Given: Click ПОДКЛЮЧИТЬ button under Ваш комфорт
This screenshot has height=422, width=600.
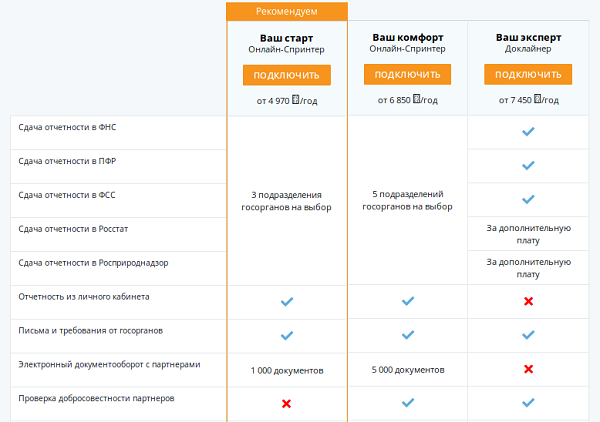Looking at the screenshot, I should (407, 75).
